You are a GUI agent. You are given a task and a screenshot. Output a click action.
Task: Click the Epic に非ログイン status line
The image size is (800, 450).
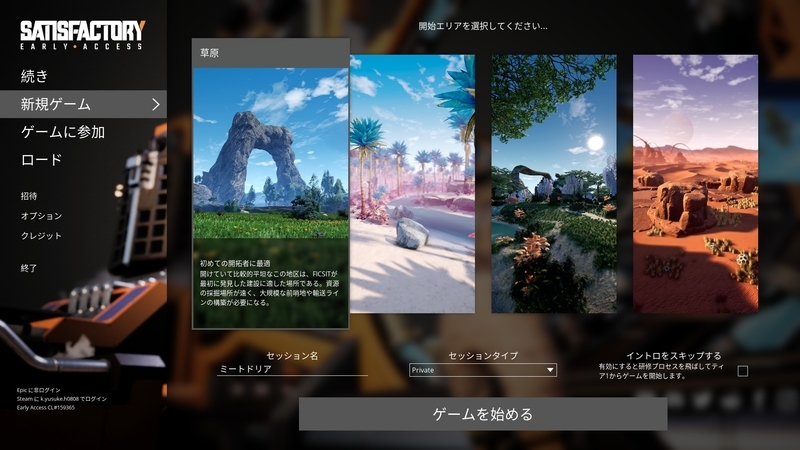[x=38, y=390]
